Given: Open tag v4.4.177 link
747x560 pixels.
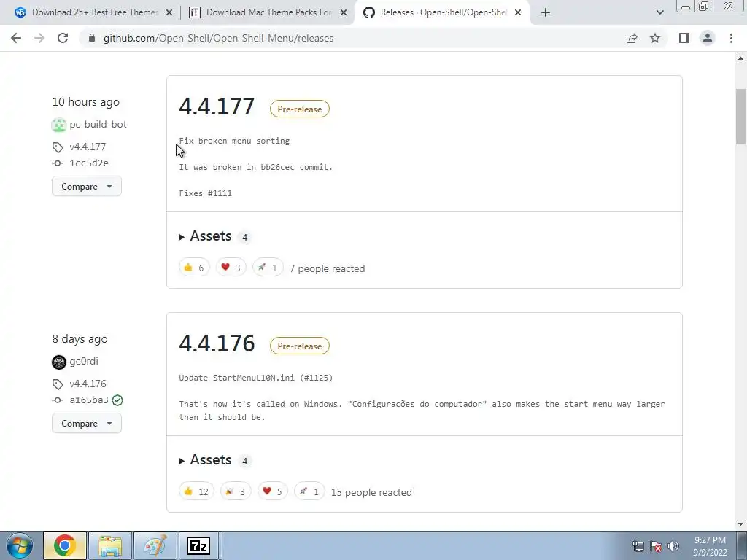Looking at the screenshot, I should point(88,147).
